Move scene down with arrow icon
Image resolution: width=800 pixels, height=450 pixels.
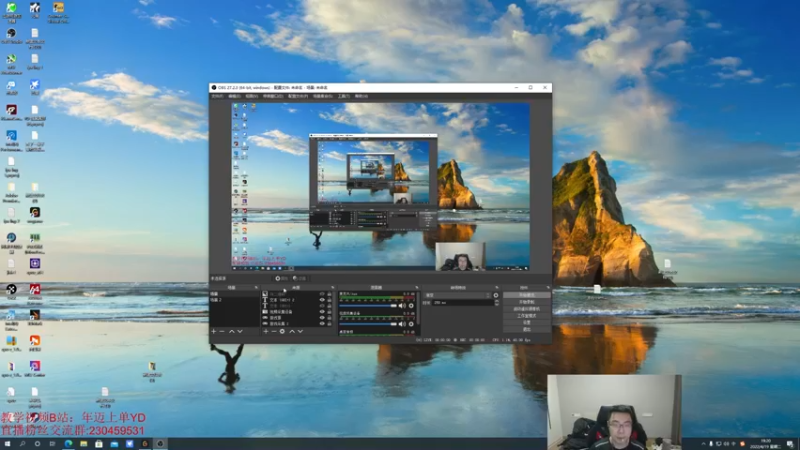pyautogui.click(x=240, y=332)
